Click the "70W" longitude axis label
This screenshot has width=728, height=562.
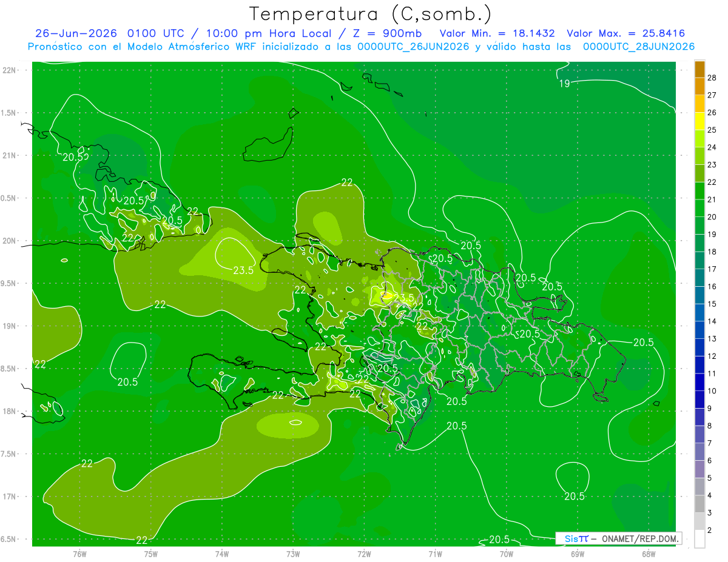tap(507, 554)
